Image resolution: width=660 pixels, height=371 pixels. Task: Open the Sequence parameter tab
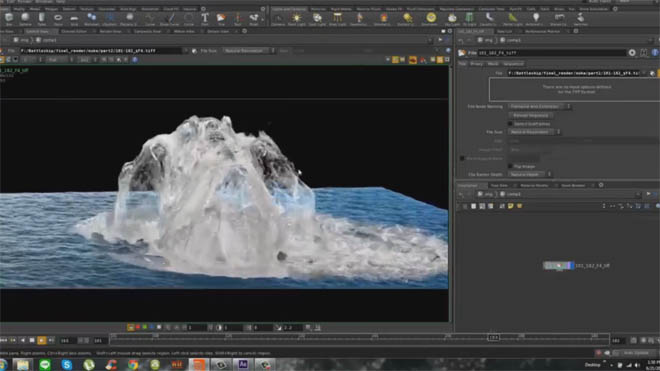pyautogui.click(x=513, y=64)
